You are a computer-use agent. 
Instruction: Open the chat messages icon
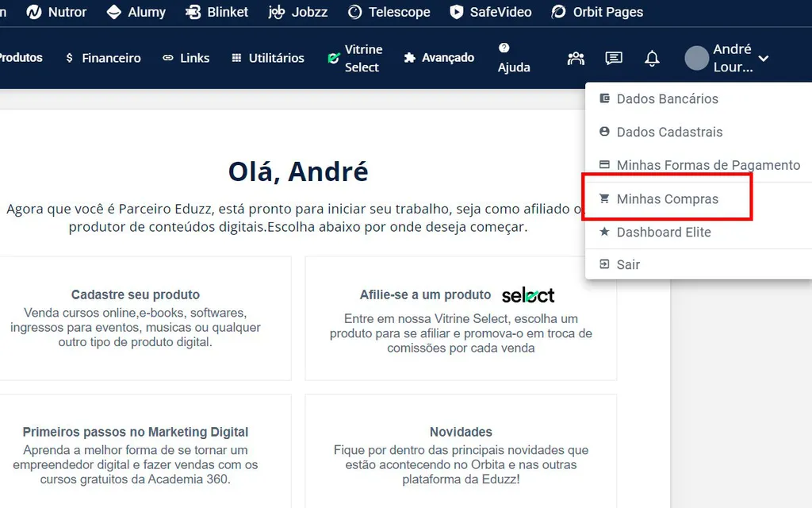[613, 58]
